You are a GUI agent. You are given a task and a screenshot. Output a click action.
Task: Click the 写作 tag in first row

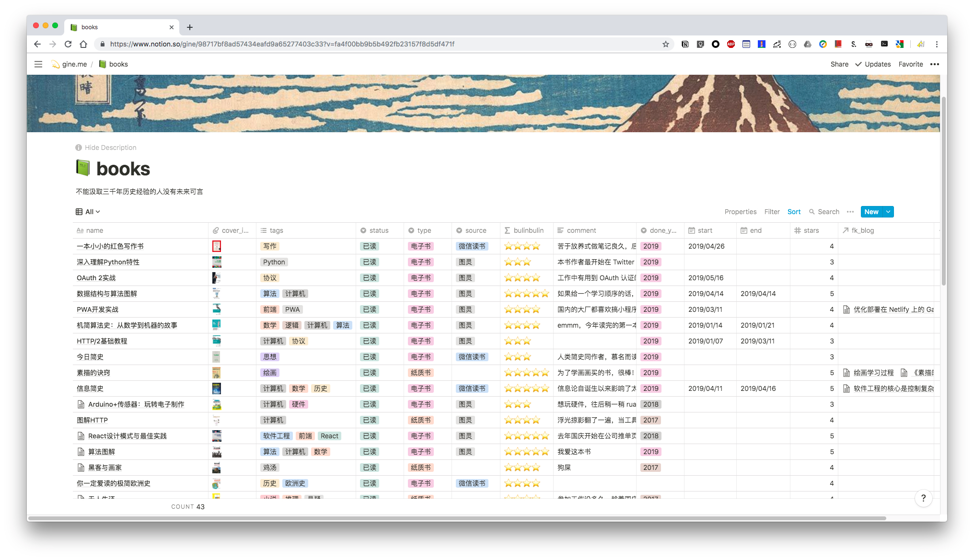[x=270, y=246]
